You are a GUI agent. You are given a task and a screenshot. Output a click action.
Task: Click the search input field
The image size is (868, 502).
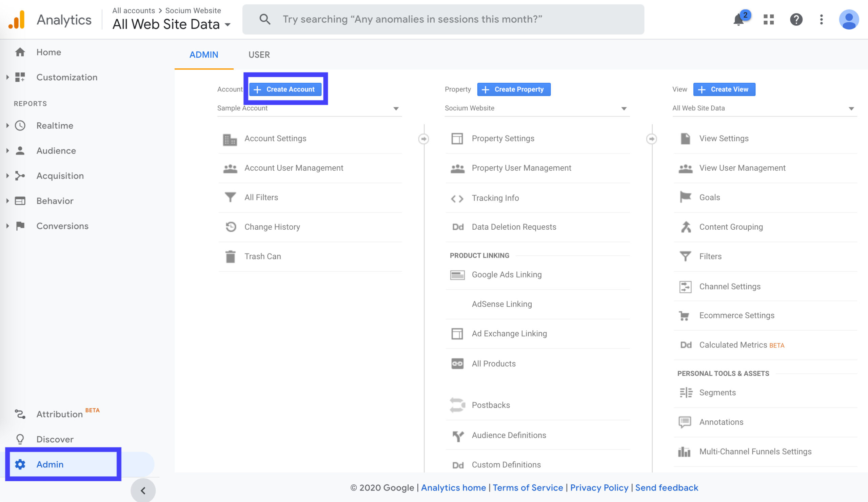click(443, 19)
